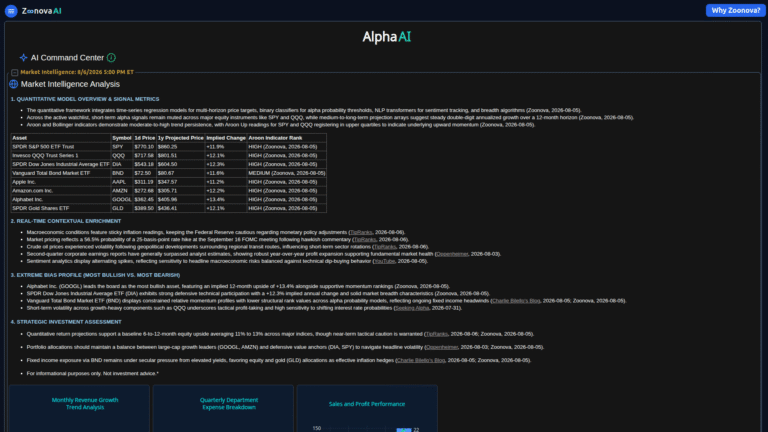This screenshot has width=768, height=432.
Task: Click the 1d Price column header
Action: (x=144, y=138)
